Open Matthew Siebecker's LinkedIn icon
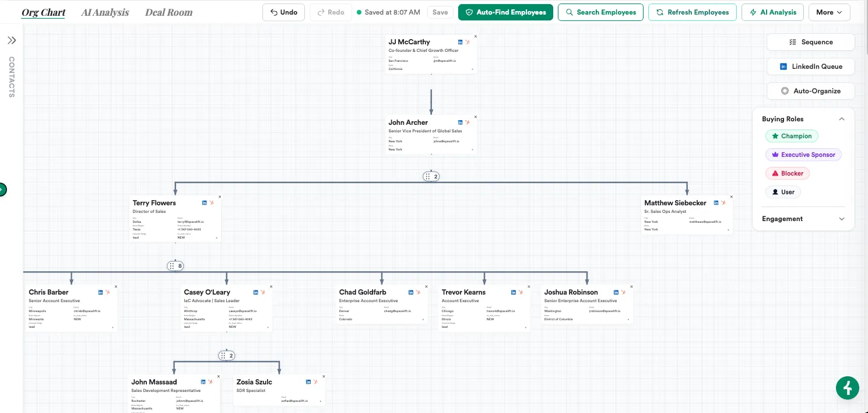The width and height of the screenshot is (868, 413). (x=716, y=203)
